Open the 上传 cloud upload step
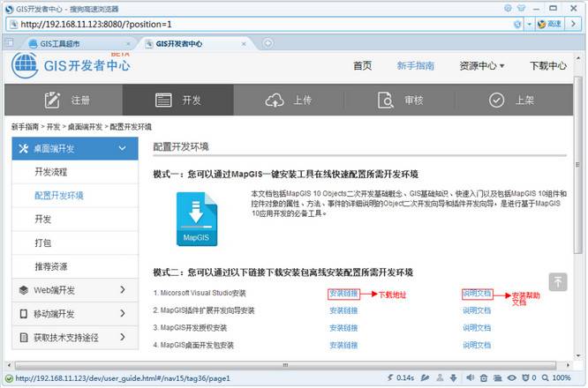Image resolution: width=588 pixels, height=388 pixels. 289,100
